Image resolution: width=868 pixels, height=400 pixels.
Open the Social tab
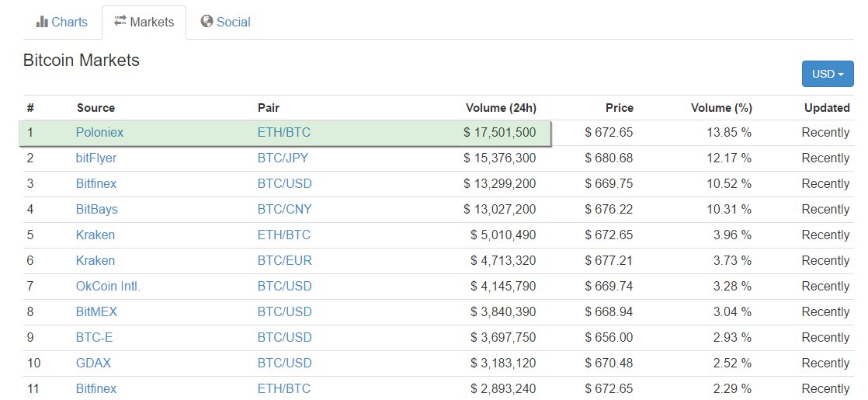[x=226, y=23]
